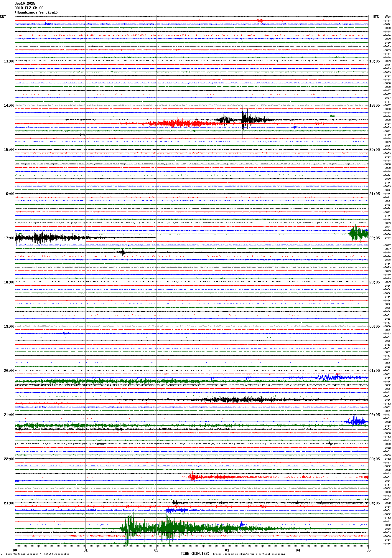The image size is (392, 558).
Task: Click the blank data gap at 17:00
Action: tap(251, 237)
